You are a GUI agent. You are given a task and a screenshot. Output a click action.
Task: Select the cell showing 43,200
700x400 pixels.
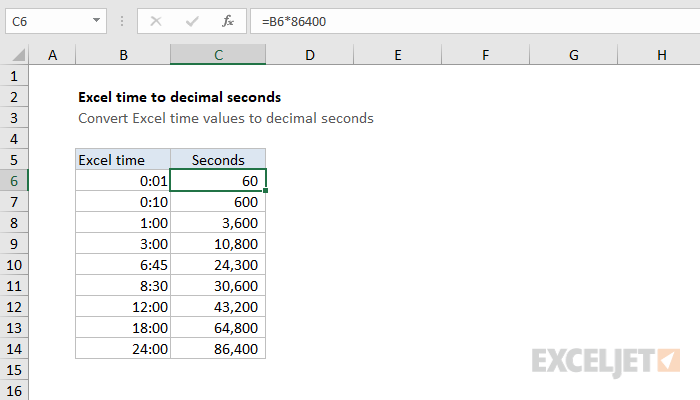[218, 307]
